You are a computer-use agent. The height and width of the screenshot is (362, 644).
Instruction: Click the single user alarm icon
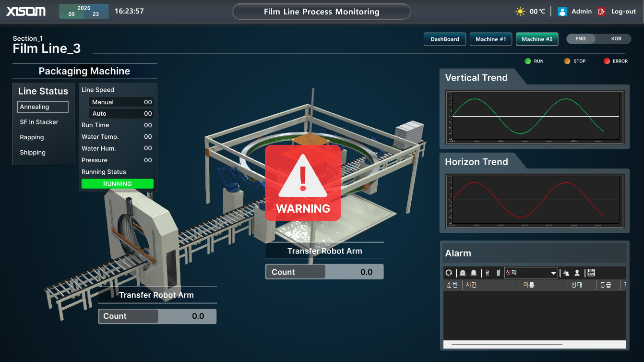click(577, 273)
